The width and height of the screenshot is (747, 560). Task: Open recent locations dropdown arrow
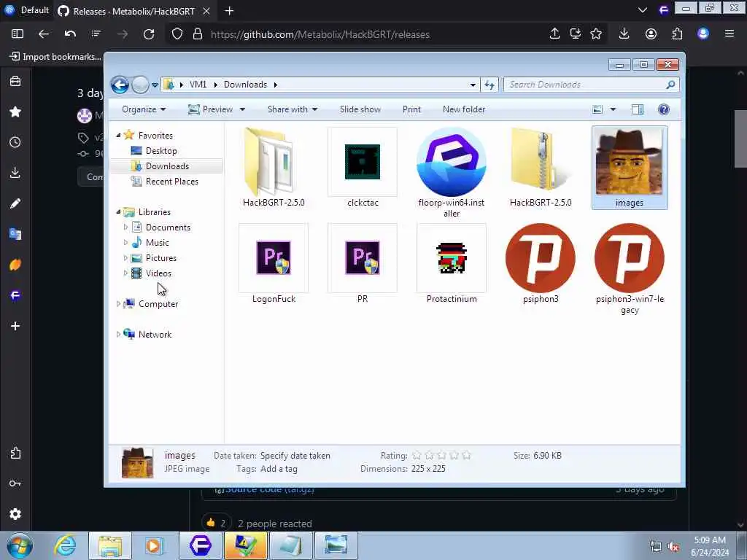click(155, 85)
